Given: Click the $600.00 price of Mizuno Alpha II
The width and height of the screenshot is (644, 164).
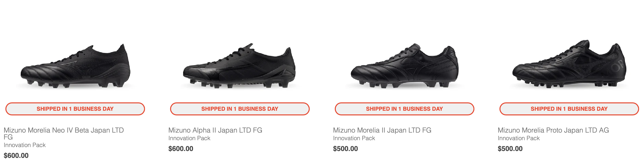Looking at the screenshot, I should coord(181,149).
